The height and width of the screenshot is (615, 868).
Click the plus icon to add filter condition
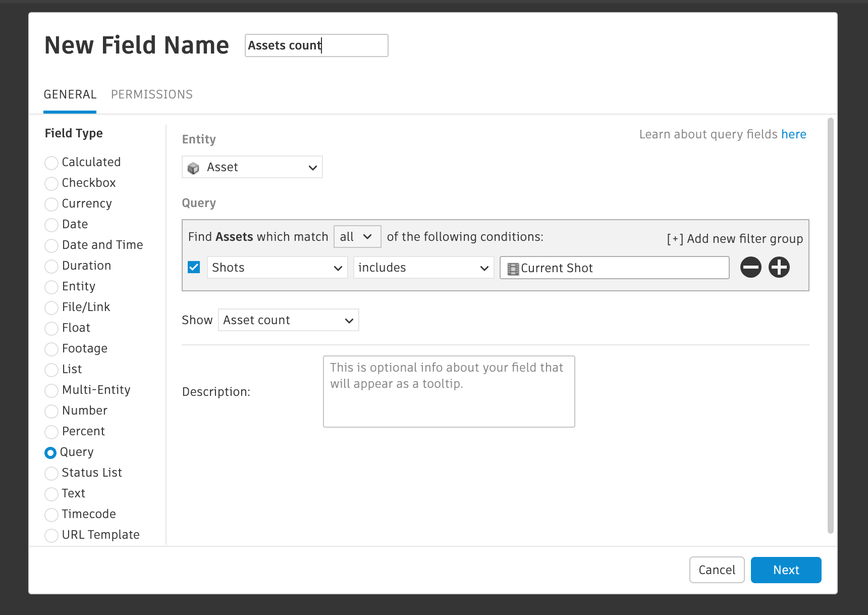click(779, 267)
